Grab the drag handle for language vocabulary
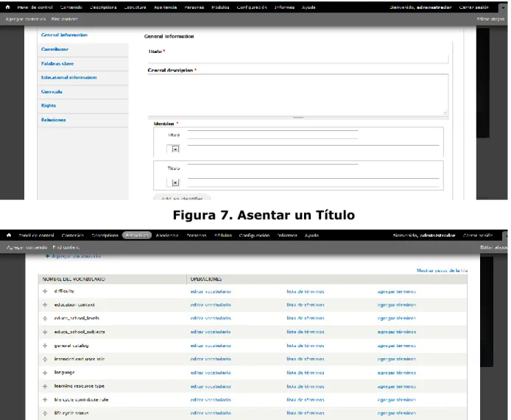The image size is (511, 420). (45, 372)
